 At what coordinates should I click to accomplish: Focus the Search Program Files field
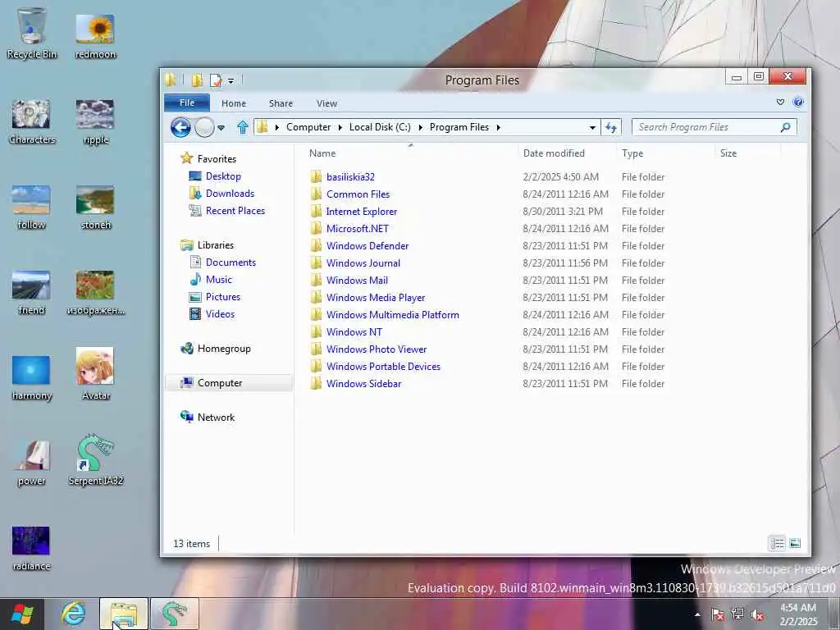(x=714, y=127)
